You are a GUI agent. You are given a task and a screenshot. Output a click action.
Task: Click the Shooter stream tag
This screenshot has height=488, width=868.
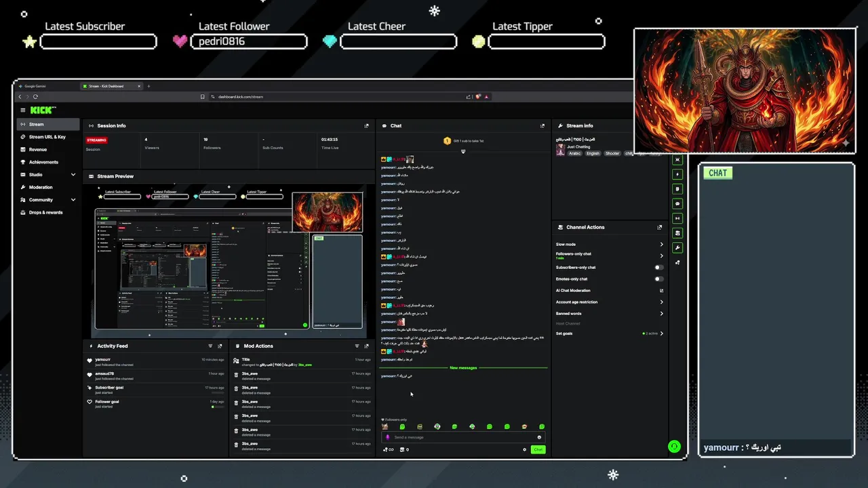612,153
